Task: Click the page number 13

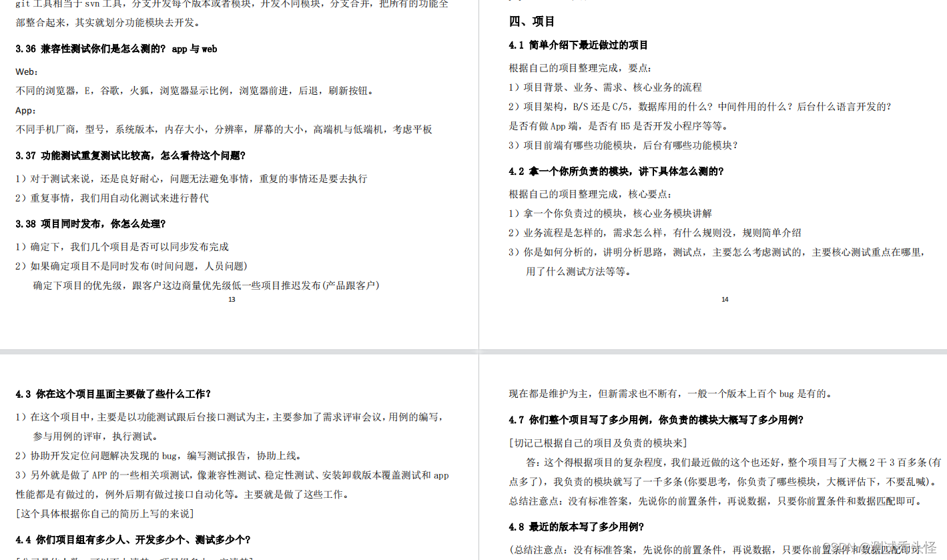Action: click(232, 300)
